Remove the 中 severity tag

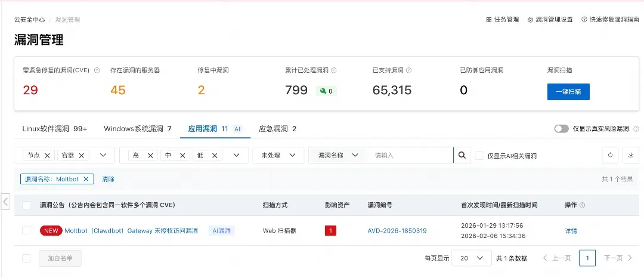coord(182,155)
